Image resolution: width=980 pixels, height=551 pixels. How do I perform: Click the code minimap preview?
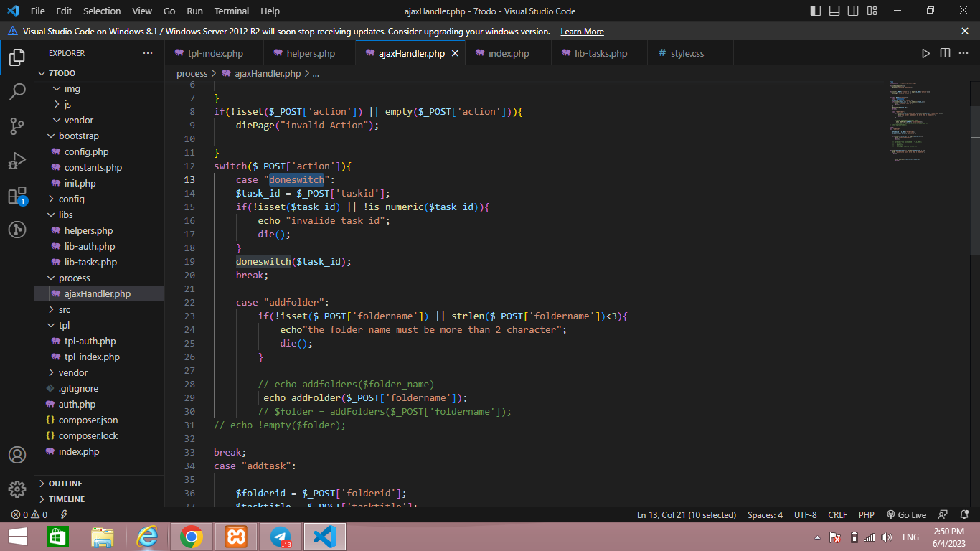click(x=918, y=123)
